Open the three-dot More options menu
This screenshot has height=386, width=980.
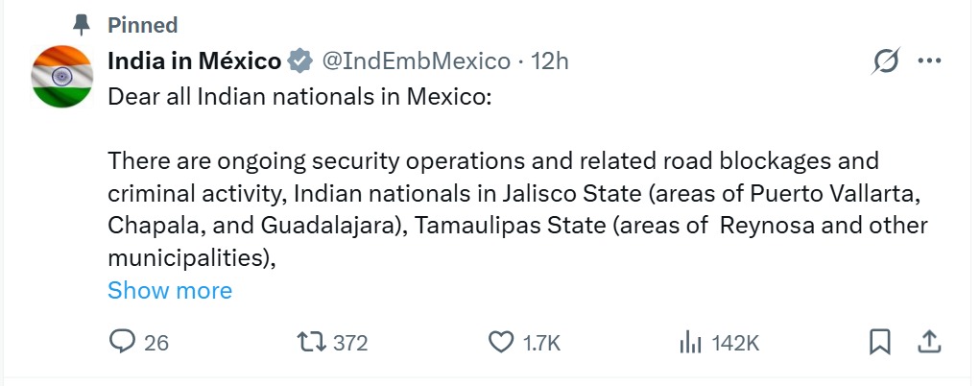[x=929, y=61]
